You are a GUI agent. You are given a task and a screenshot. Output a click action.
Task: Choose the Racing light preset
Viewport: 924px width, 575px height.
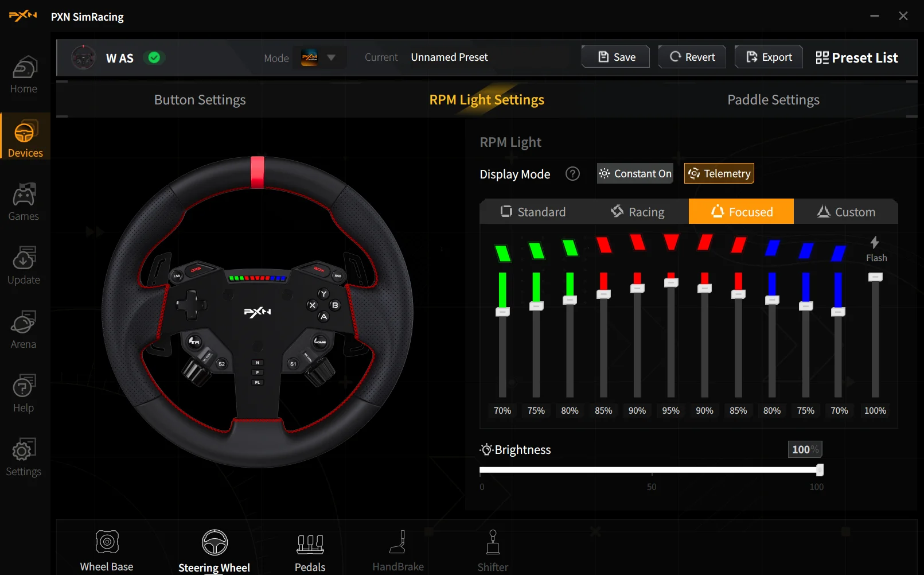(x=637, y=212)
